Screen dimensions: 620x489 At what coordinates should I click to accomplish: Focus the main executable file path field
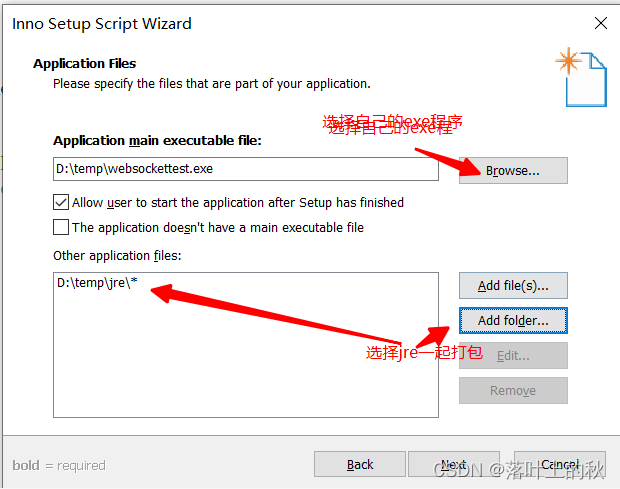[x=246, y=169]
